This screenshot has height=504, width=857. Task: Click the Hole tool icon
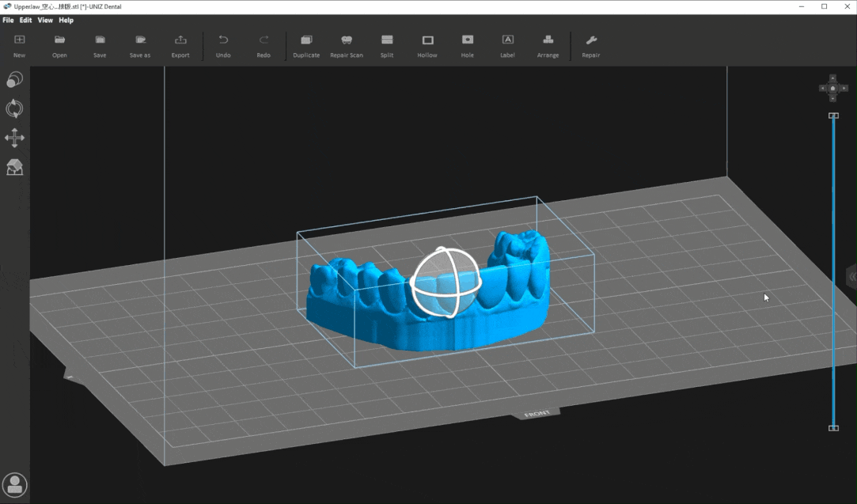coord(467,46)
